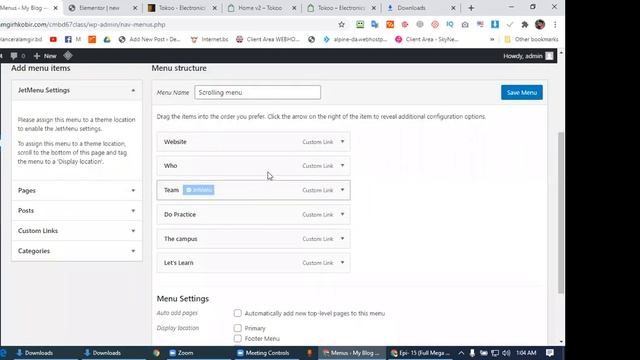Open the network icon in system tray

(x=495, y=353)
